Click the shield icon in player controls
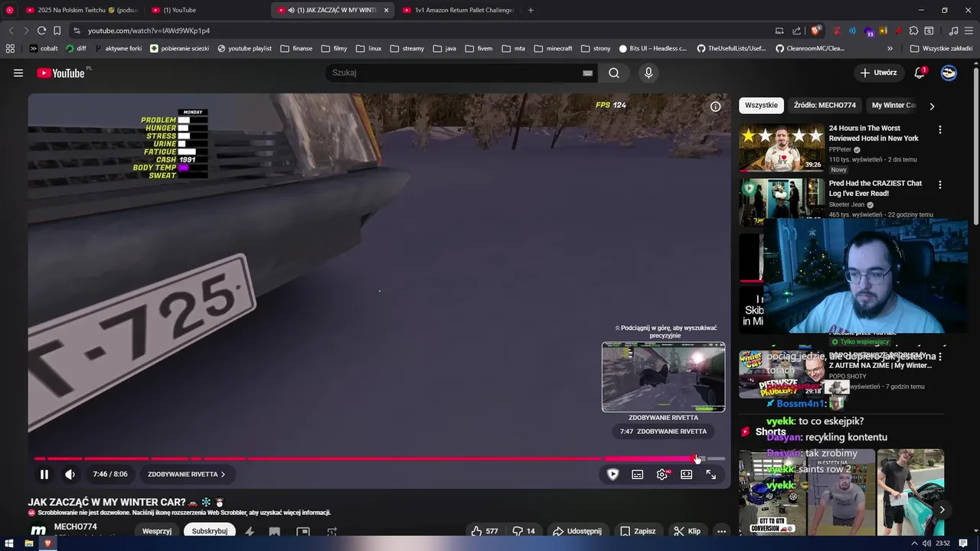The width and height of the screenshot is (980, 551). coord(612,474)
